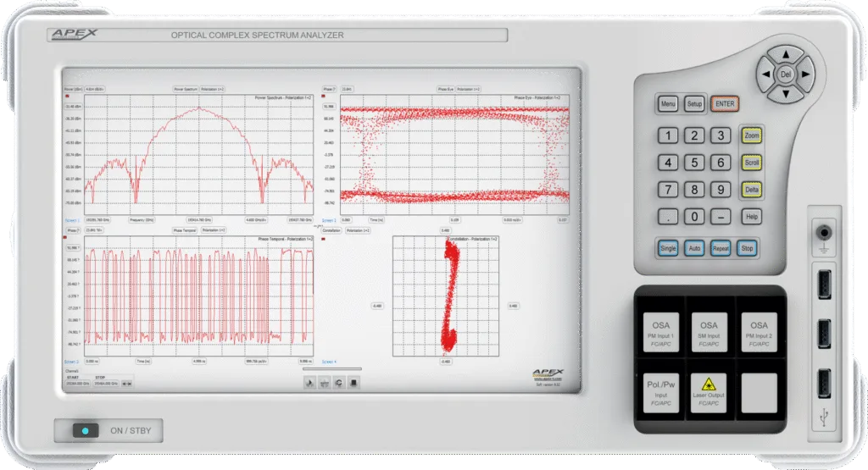Screen dimensions: 868x470
Task: Select the Phase Temporal trace selector on Screen 3
Action: pos(185,230)
